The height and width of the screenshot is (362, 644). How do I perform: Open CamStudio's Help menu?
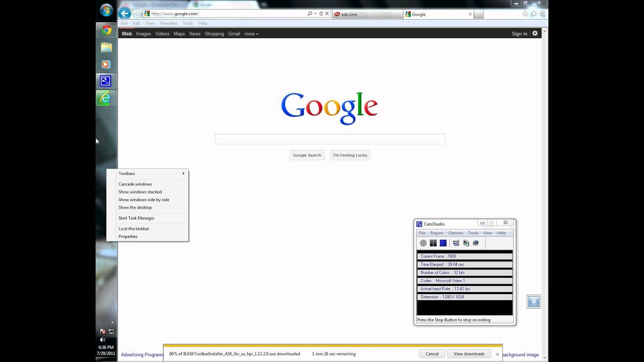502,233
